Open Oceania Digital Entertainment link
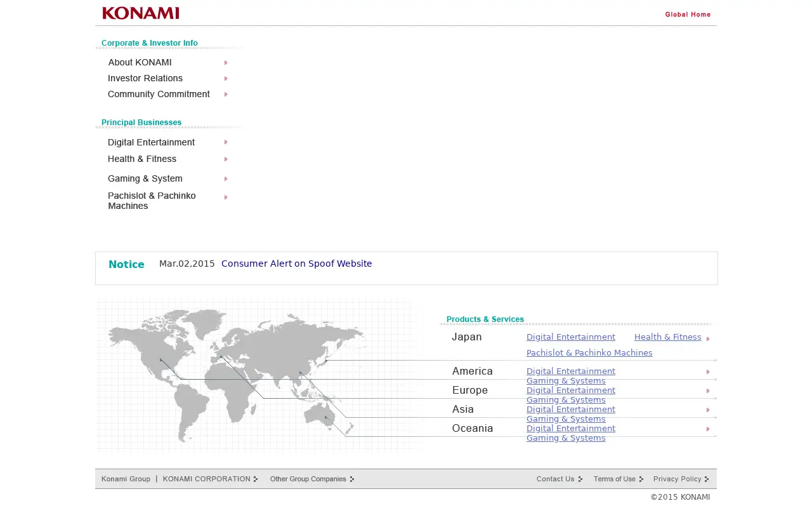Viewport: 812px width, 508px height. click(x=571, y=429)
